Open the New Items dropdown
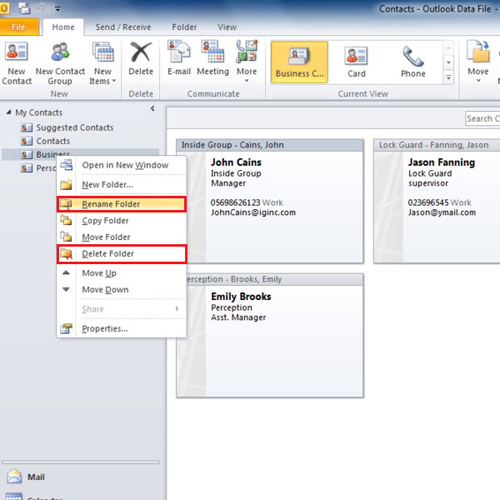500x500 pixels. [103, 63]
